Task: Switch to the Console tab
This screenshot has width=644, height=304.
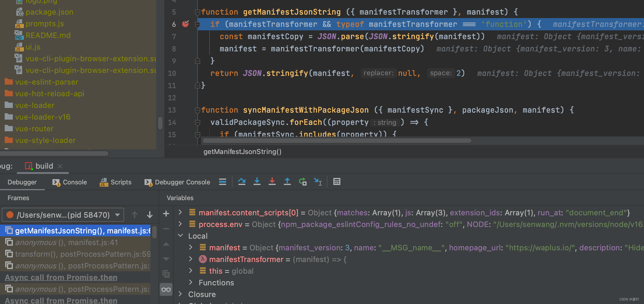Action: point(70,182)
